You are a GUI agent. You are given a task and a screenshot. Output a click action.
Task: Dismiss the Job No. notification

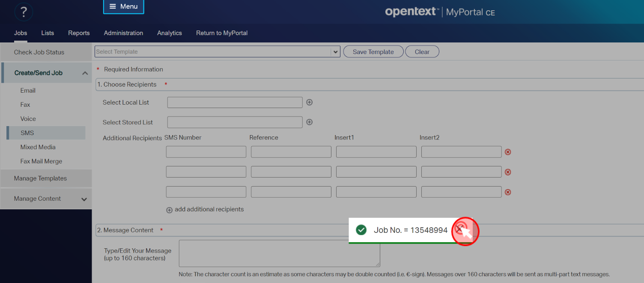pyautogui.click(x=459, y=229)
